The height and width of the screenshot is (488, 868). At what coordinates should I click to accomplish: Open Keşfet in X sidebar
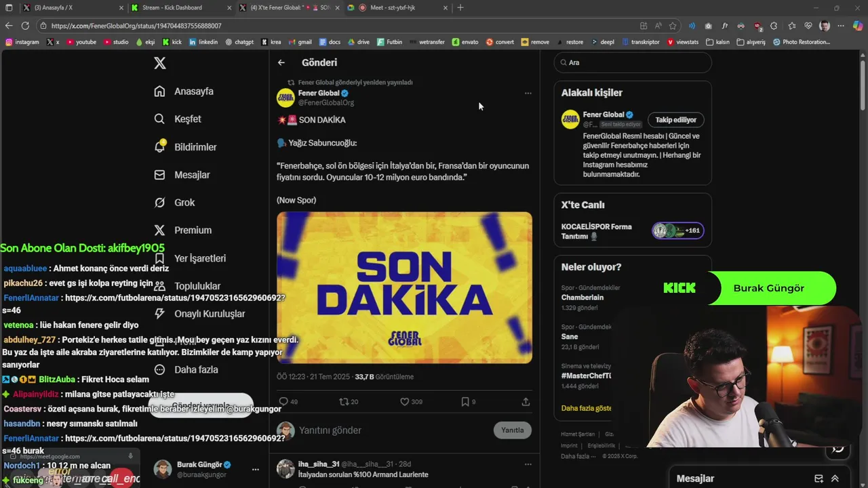(178, 119)
